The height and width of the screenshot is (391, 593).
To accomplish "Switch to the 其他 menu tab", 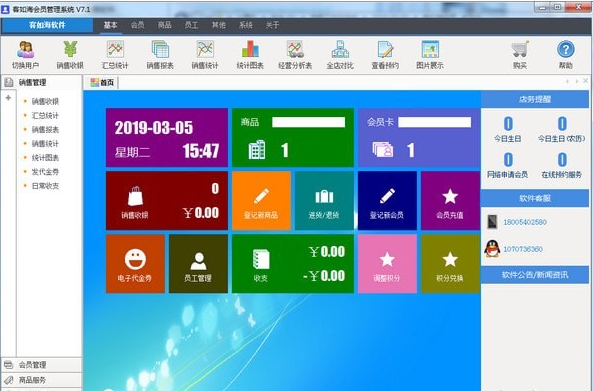I will [x=219, y=25].
